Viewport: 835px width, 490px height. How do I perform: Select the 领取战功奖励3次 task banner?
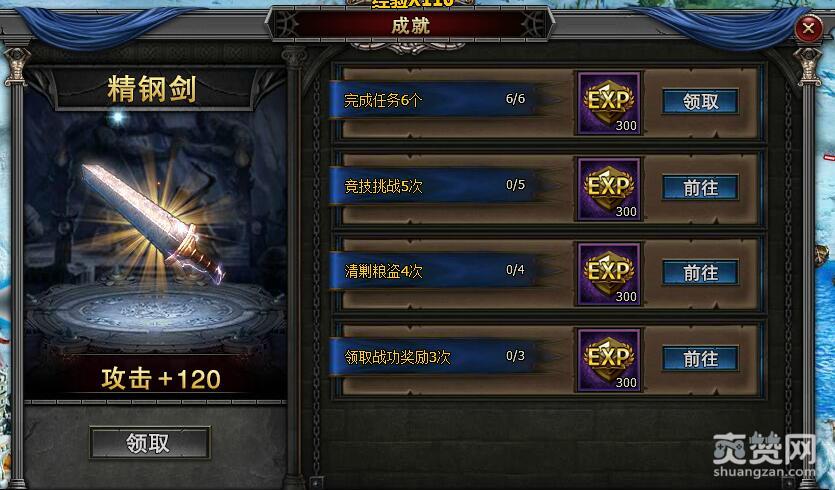(434, 356)
